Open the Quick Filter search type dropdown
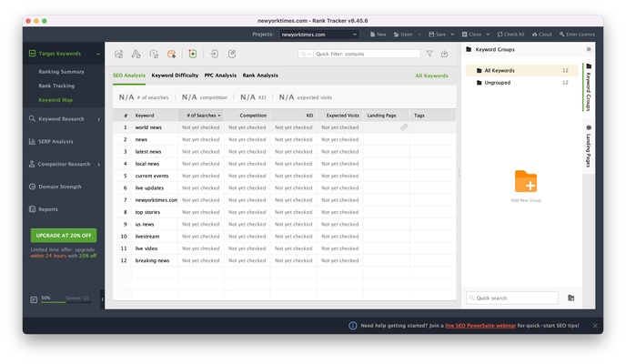 tap(306, 54)
